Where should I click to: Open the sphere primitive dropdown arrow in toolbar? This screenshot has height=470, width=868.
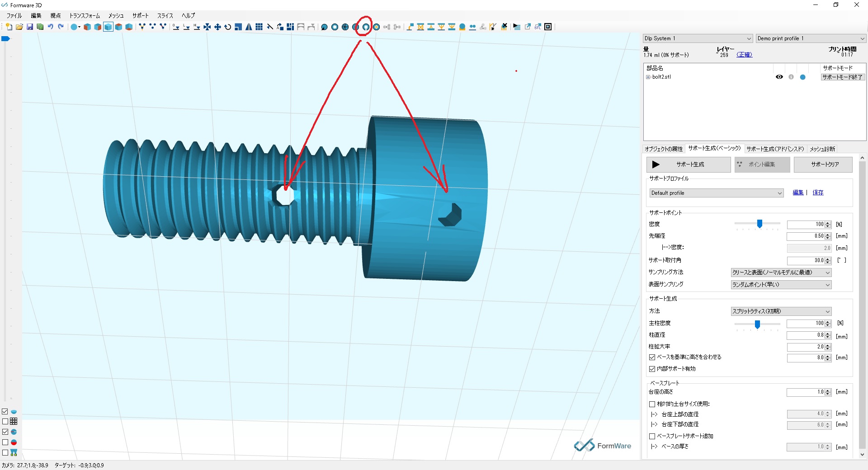tap(80, 27)
